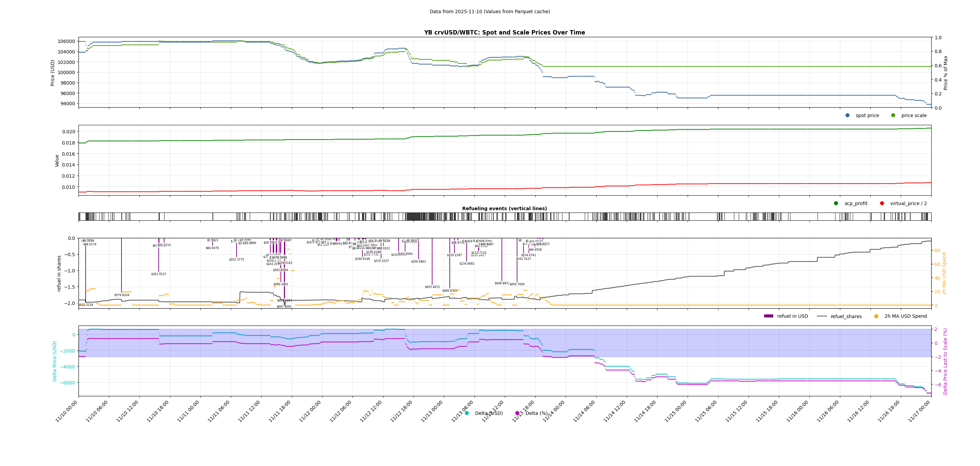Click the chart title YB crvUSD/WBTC
The height and width of the screenshot is (466, 980).
[505, 32]
